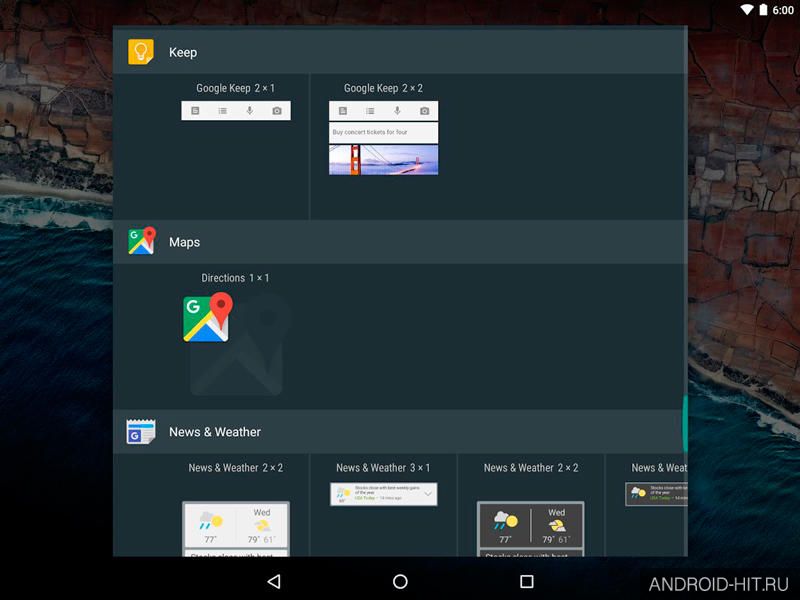The image size is (800, 600).
Task: Tap list icon in Google Keep 2×1 widget
Action: click(222, 111)
